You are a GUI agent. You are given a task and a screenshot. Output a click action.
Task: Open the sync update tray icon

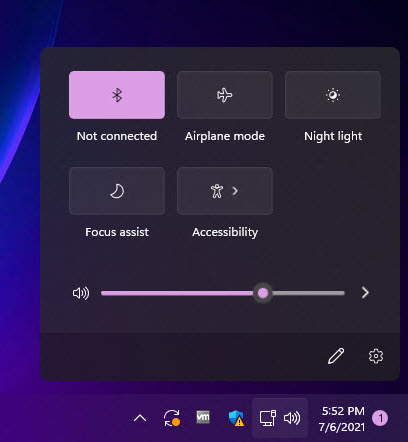(172, 418)
